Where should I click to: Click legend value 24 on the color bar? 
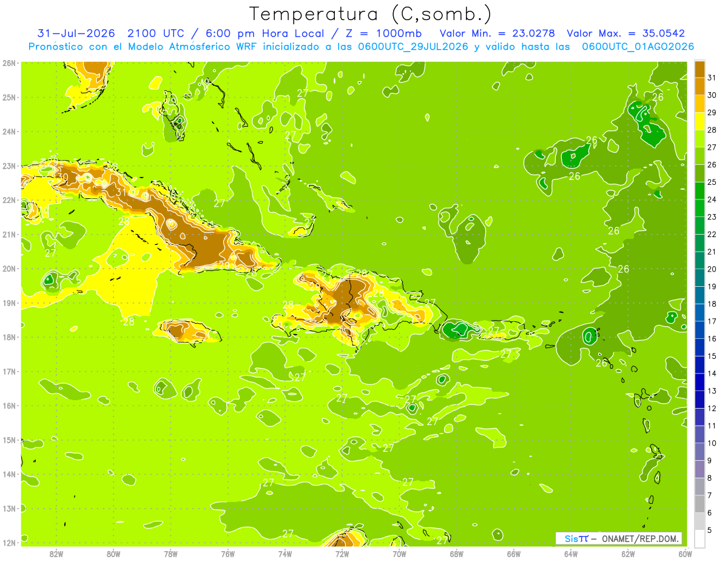click(x=712, y=199)
